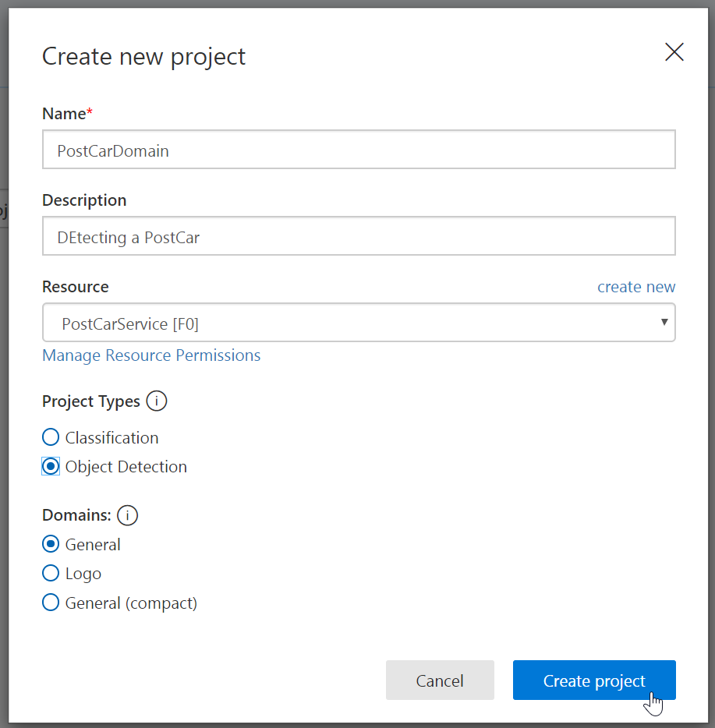The image size is (715, 728).
Task: Click the Cancel button
Action: pyautogui.click(x=440, y=680)
